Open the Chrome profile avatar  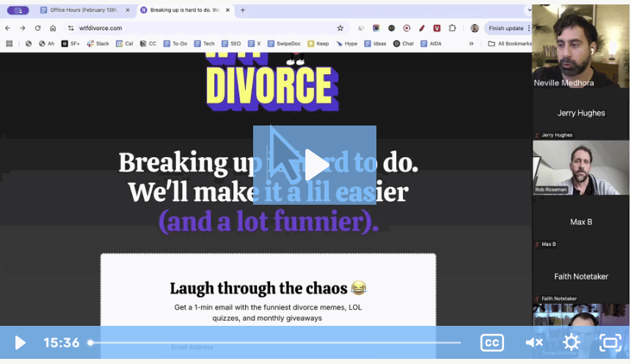475,28
